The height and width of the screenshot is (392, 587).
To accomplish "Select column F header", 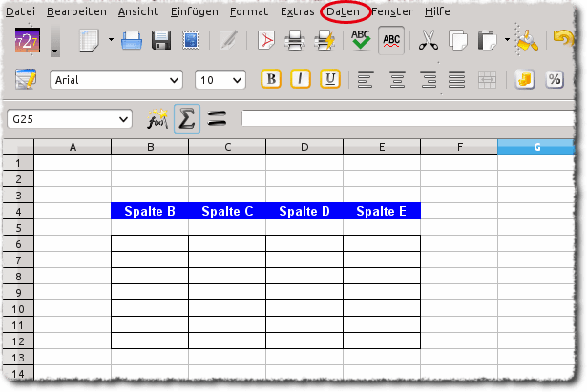I will pos(459,147).
